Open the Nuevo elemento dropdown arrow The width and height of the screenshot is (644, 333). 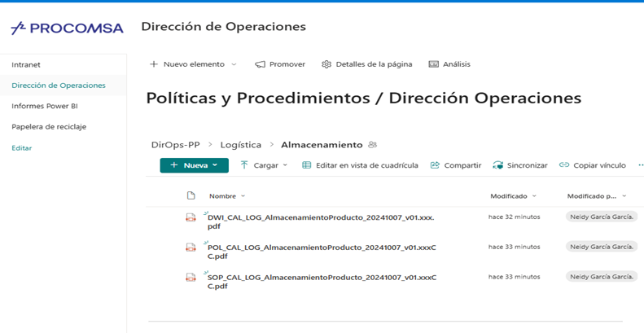(234, 64)
